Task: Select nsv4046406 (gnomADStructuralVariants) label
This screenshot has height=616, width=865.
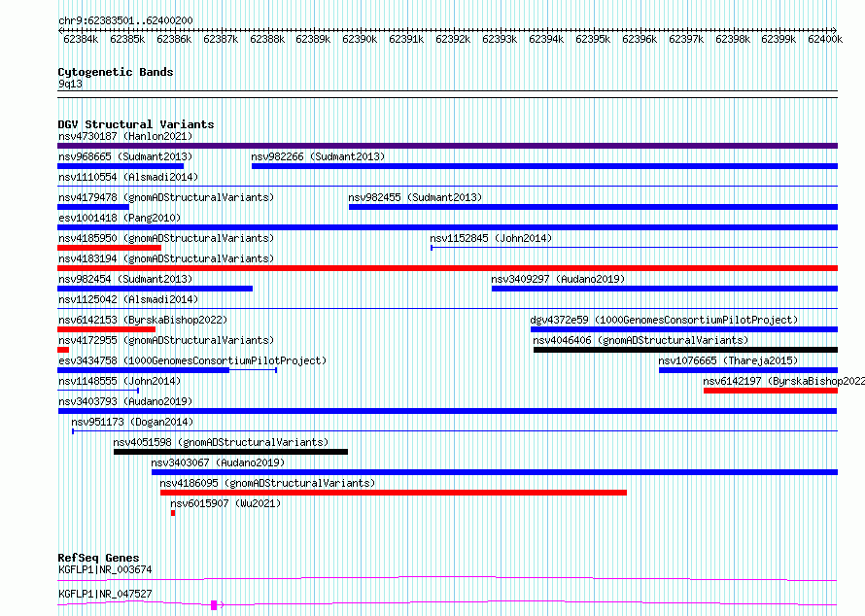Action: pos(641,340)
